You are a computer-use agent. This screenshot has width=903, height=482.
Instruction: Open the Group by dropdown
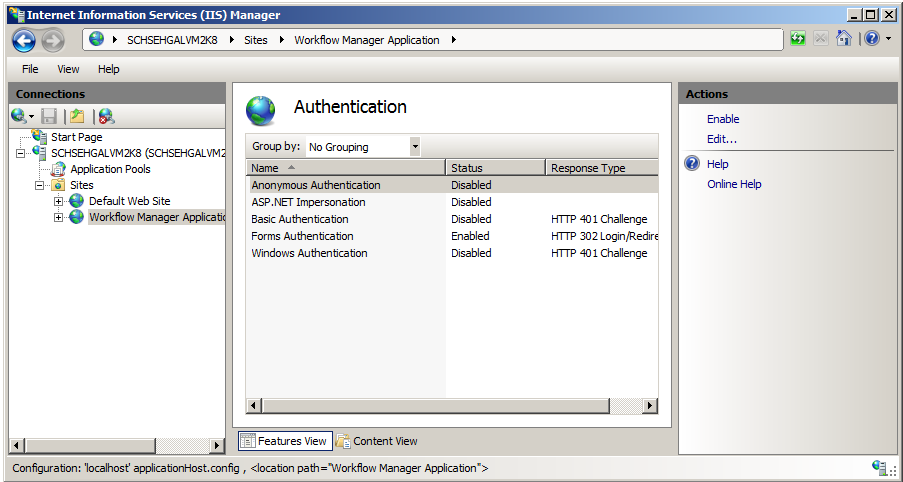[415, 147]
